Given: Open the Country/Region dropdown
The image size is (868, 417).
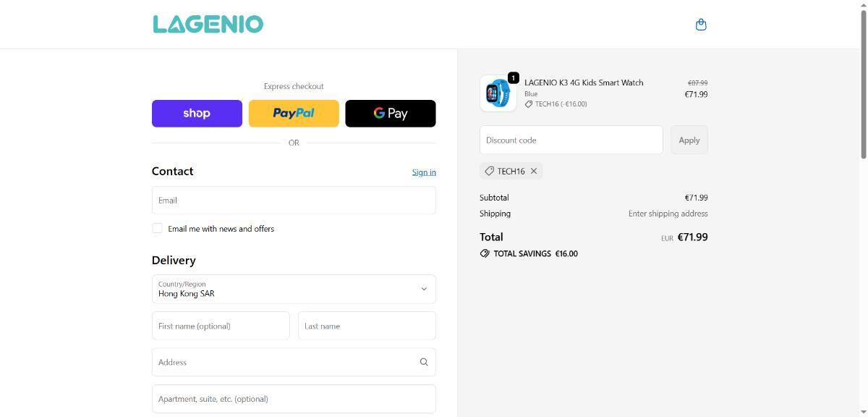Looking at the screenshot, I should coord(294,289).
